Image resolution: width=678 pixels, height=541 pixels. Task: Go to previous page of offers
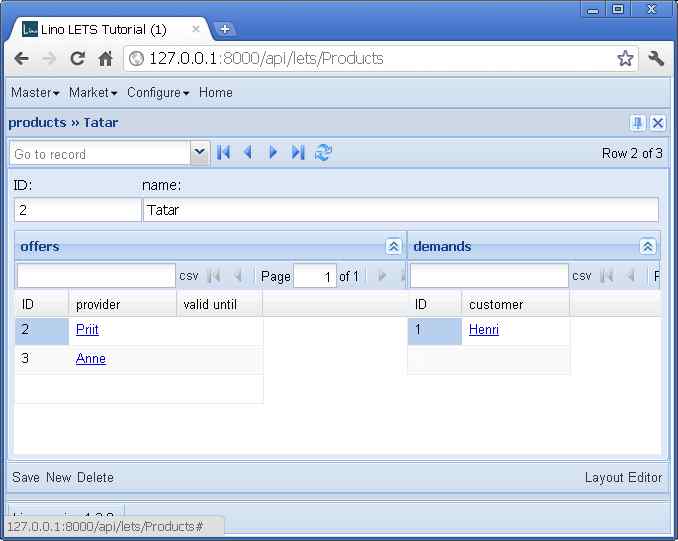pos(237,275)
